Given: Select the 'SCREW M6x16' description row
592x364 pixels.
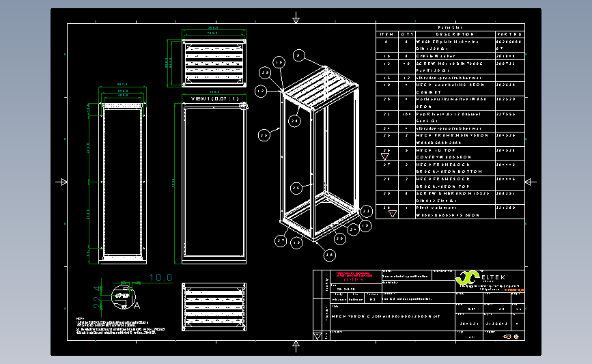Looking at the screenshot, I should pos(455,67).
